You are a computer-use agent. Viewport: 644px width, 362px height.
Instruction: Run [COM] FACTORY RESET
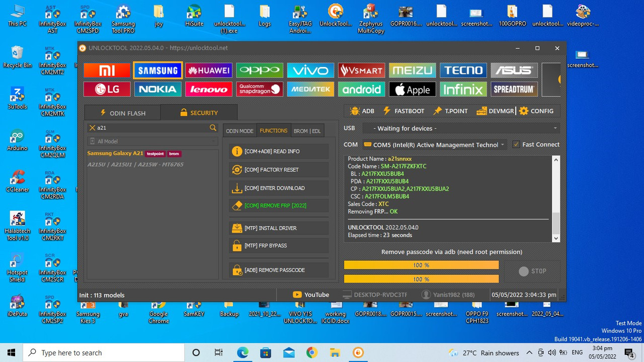click(x=279, y=170)
